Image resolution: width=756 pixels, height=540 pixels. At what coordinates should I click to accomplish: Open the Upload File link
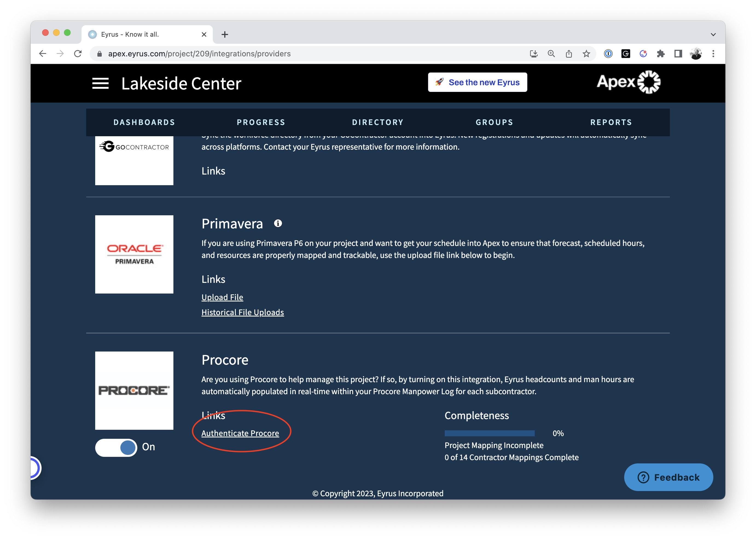(x=222, y=297)
